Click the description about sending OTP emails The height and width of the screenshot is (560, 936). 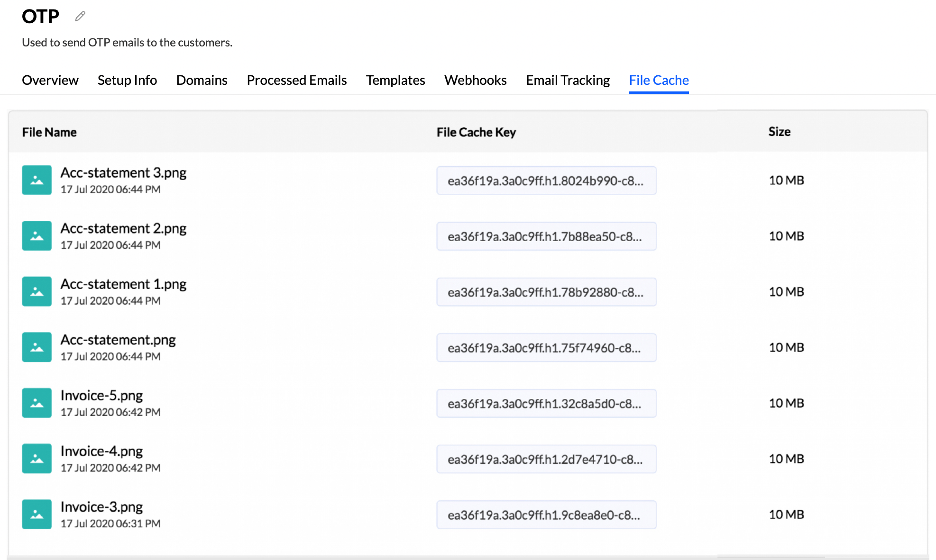pyautogui.click(x=127, y=43)
